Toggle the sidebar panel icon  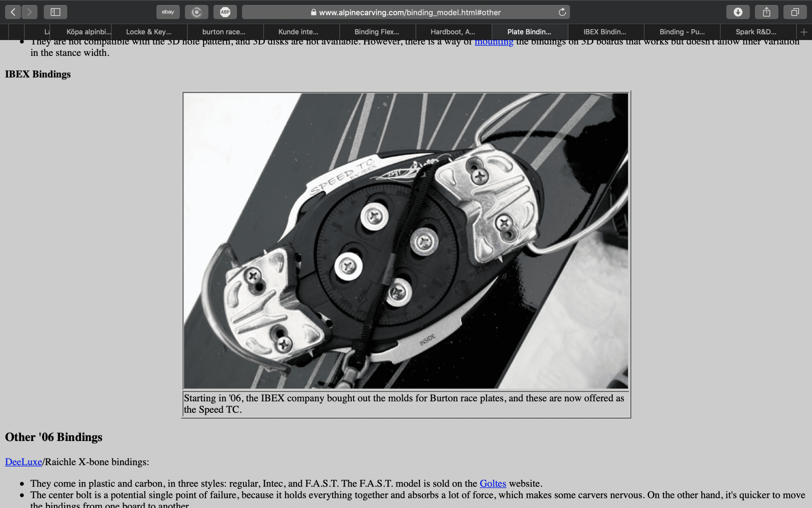(56, 12)
